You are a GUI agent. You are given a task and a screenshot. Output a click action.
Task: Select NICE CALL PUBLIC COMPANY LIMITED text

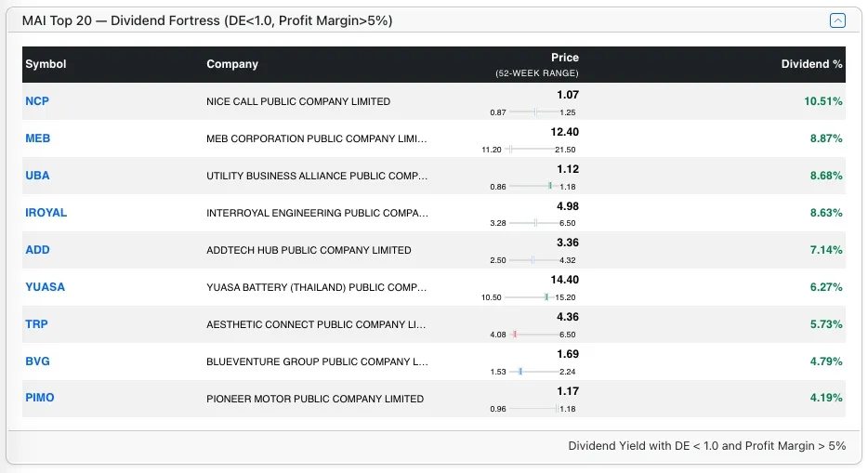point(298,101)
